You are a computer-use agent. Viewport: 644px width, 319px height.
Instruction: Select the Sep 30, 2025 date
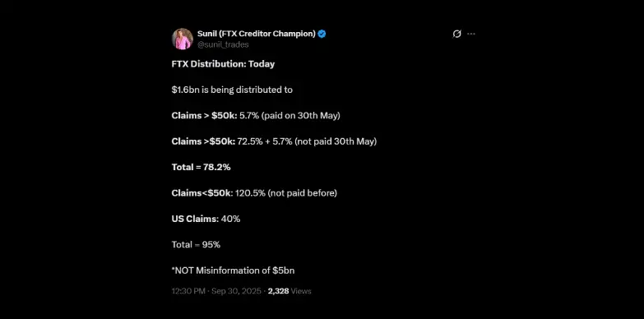click(236, 292)
